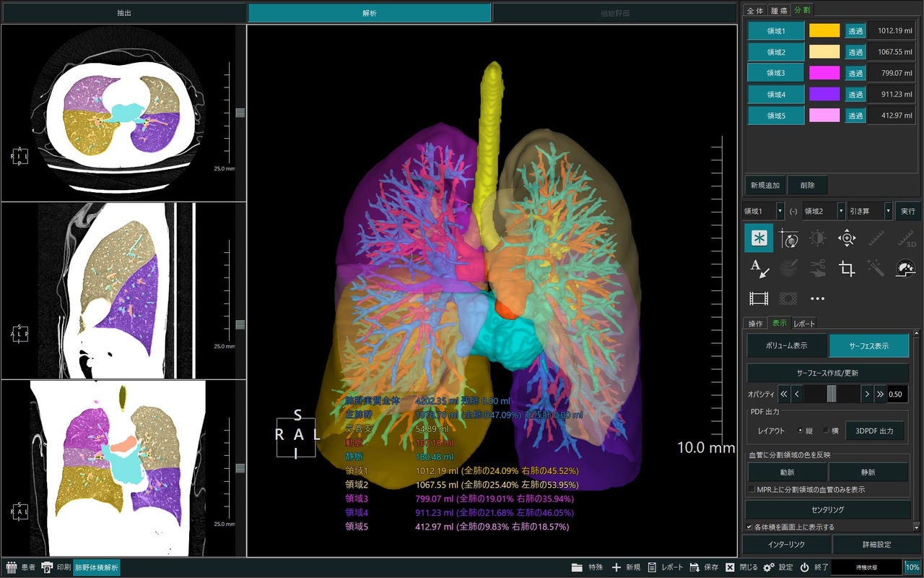Uncheck 各体積を画面上に表示する checkbox

click(x=749, y=527)
